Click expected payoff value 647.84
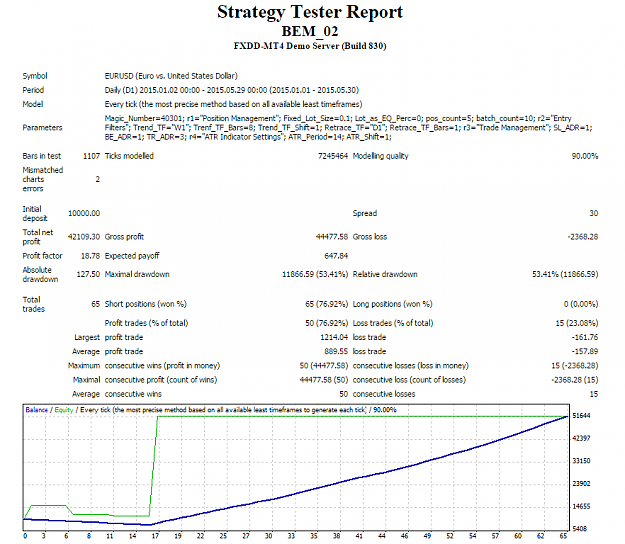The width and height of the screenshot is (625, 544). (336, 256)
